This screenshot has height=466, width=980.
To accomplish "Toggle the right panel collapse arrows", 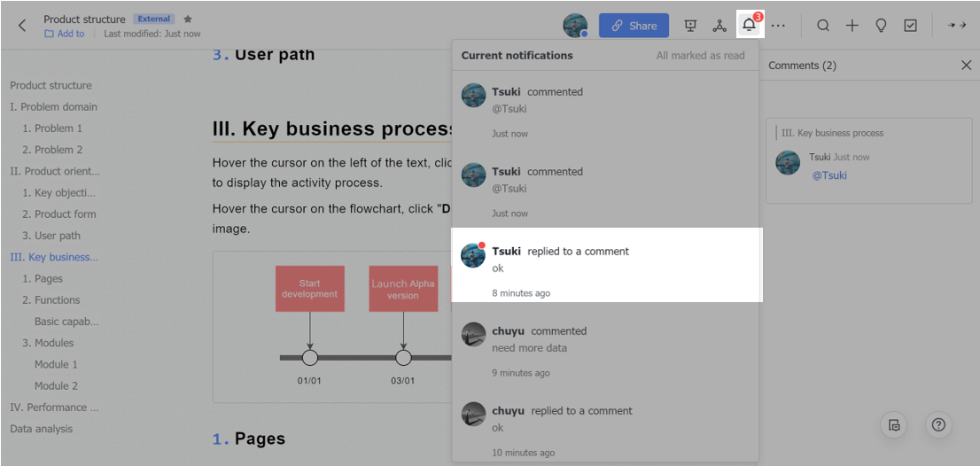I will tap(956, 26).
